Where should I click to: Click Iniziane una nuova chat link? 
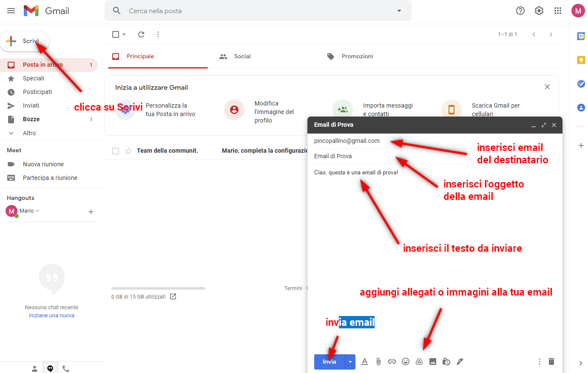coord(51,316)
